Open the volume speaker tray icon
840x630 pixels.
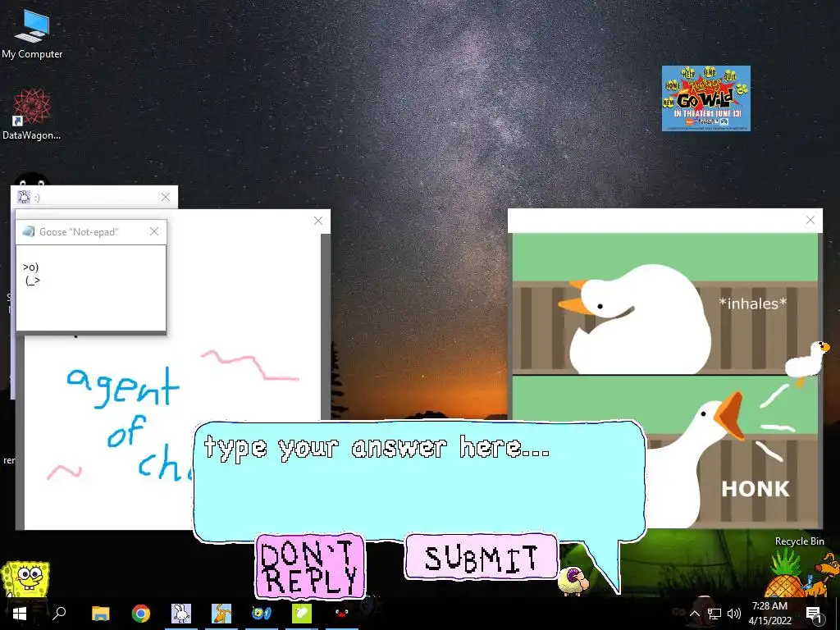[734, 614]
